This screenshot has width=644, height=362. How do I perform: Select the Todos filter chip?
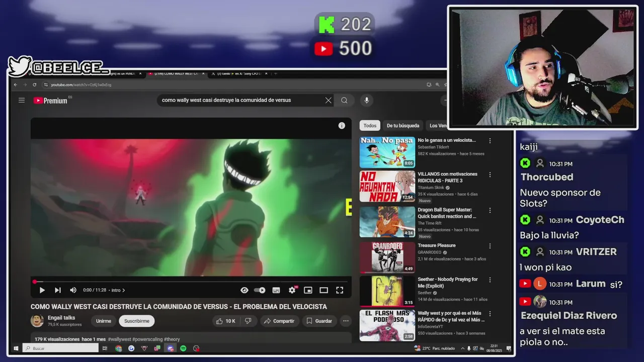pyautogui.click(x=370, y=126)
